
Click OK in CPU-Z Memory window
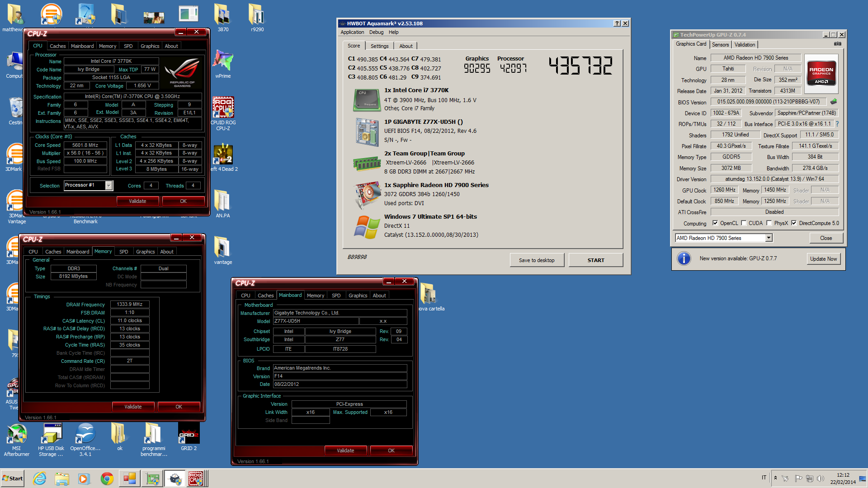(x=179, y=407)
